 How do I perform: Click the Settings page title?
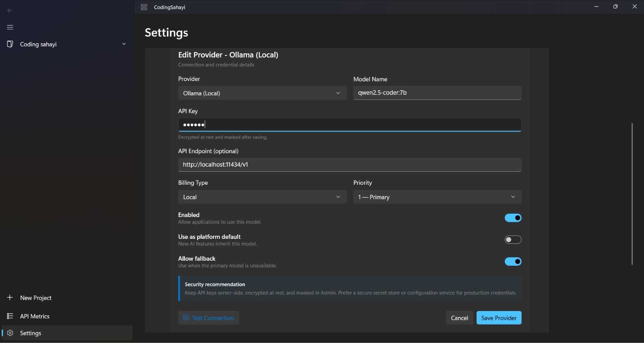[167, 33]
